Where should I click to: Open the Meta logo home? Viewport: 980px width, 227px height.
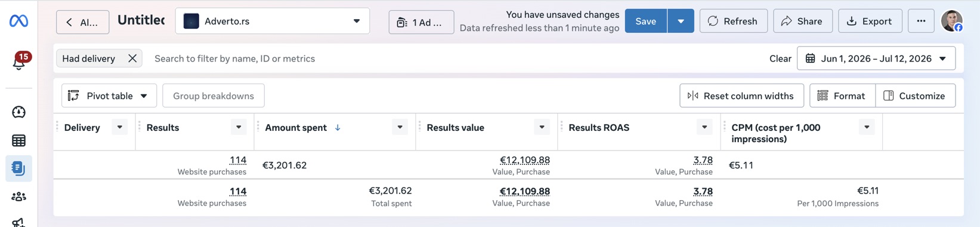click(18, 21)
